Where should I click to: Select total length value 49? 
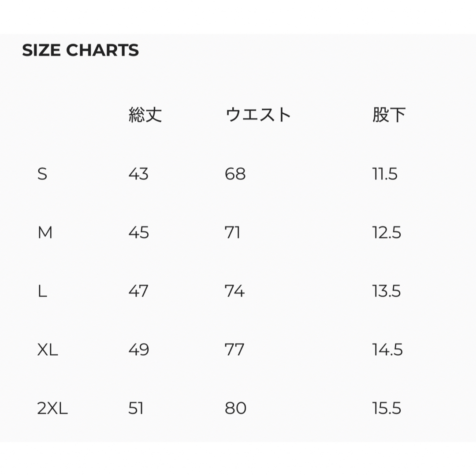coord(139,350)
